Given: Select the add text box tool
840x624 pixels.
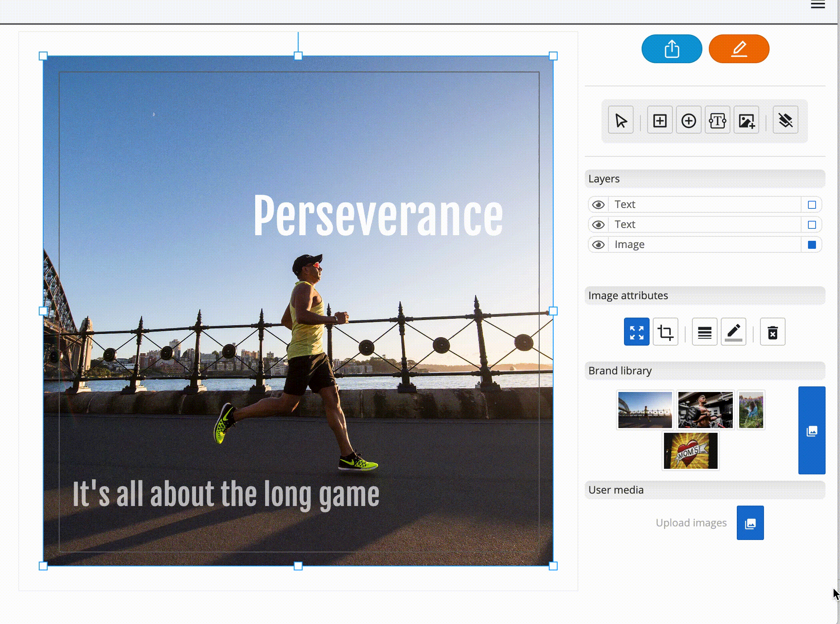Looking at the screenshot, I should pos(717,120).
